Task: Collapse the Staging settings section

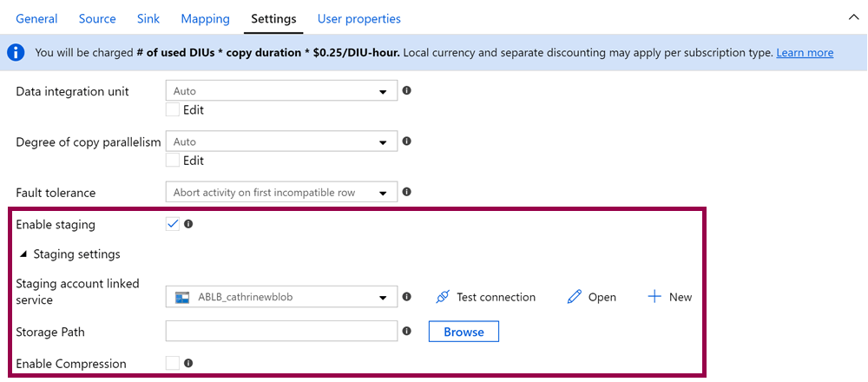Action: point(23,254)
